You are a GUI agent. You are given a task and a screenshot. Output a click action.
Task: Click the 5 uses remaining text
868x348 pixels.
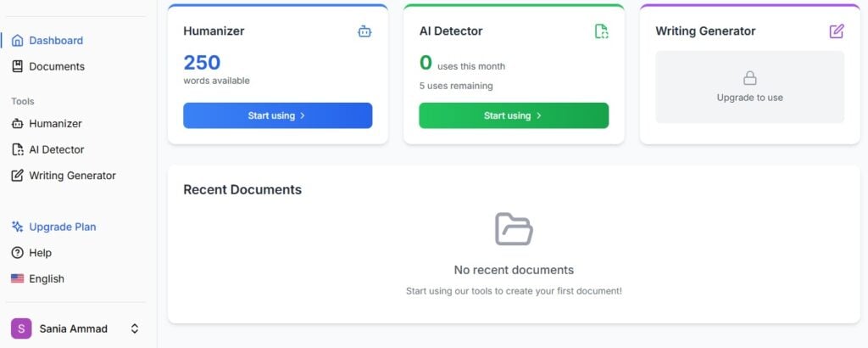click(456, 86)
